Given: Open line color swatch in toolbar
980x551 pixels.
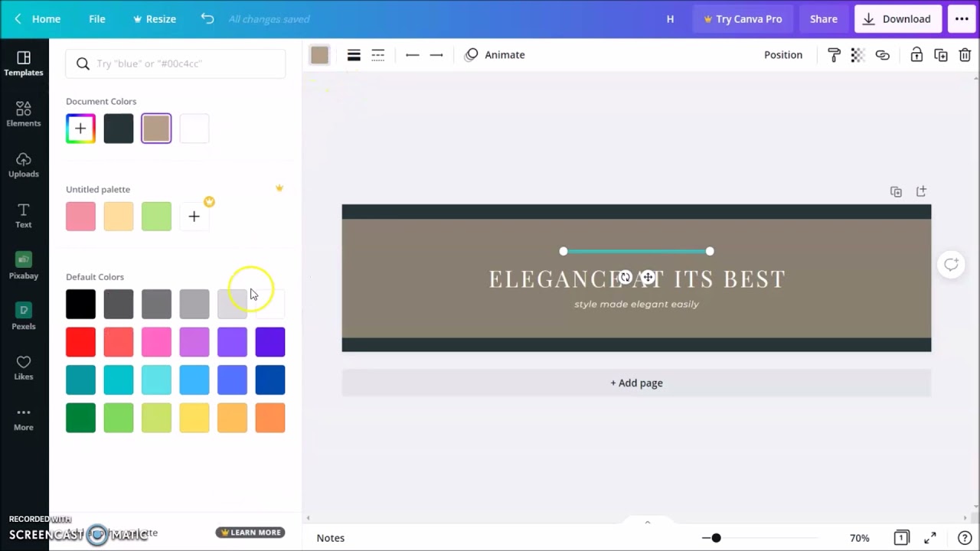Looking at the screenshot, I should 319,54.
